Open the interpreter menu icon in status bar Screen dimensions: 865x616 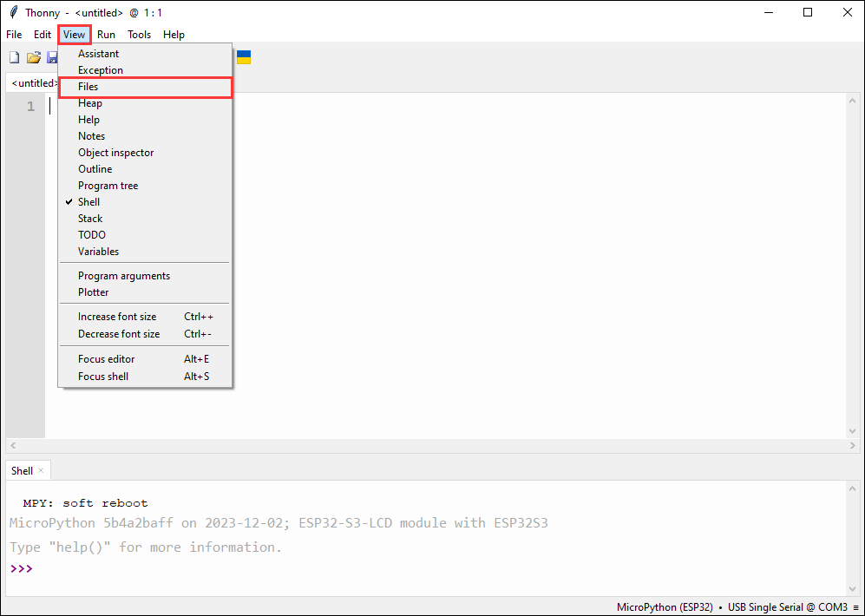pyautogui.click(x=855, y=607)
